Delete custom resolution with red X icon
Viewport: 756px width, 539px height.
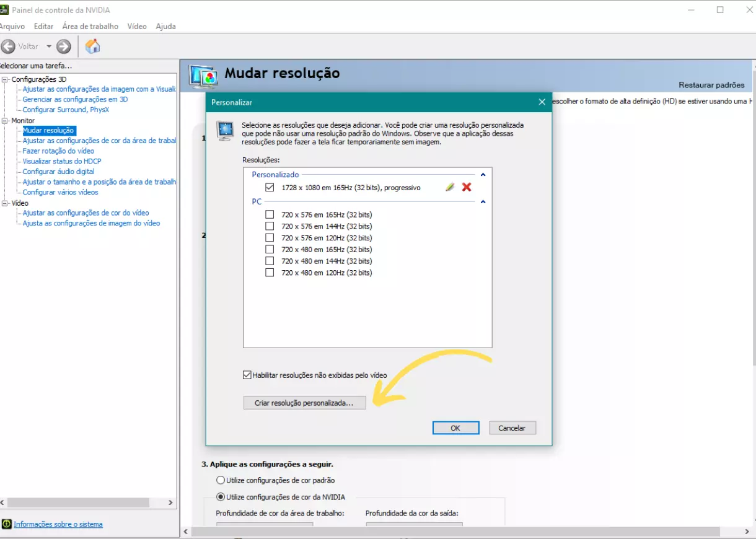click(x=467, y=187)
